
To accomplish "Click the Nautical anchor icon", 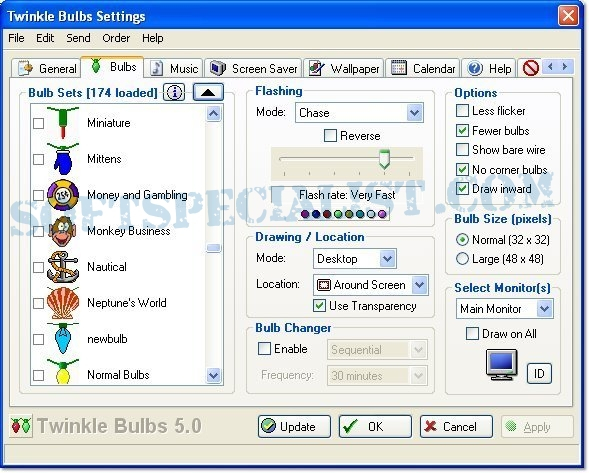I will pos(63,267).
